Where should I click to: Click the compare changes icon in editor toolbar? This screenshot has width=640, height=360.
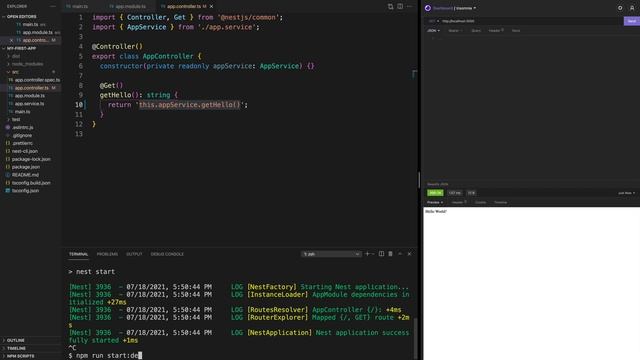(x=391, y=7)
